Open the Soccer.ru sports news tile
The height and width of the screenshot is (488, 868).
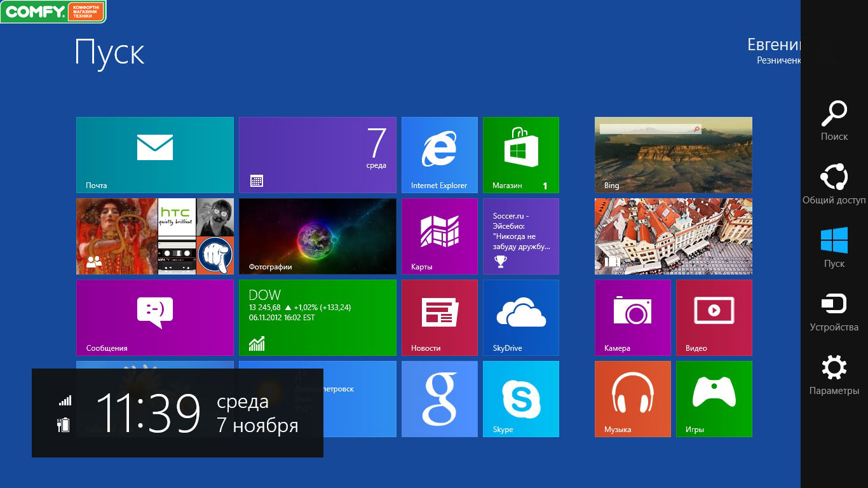point(521,236)
